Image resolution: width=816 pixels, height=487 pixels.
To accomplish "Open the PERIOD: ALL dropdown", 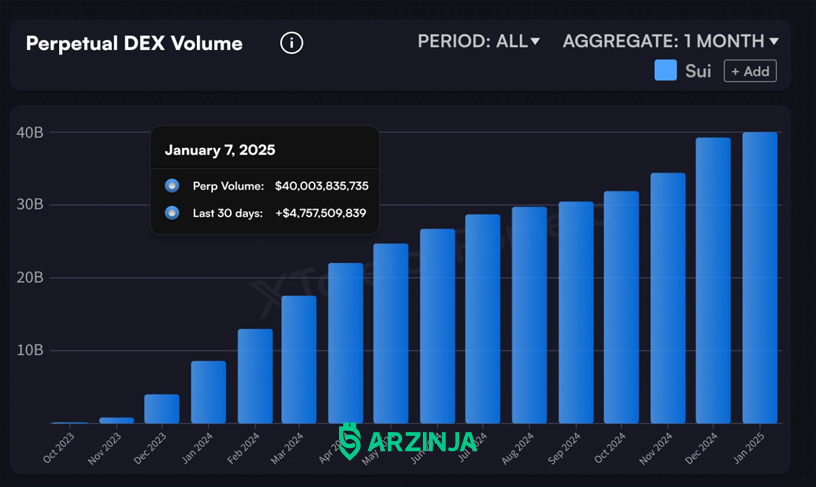I will [x=478, y=41].
